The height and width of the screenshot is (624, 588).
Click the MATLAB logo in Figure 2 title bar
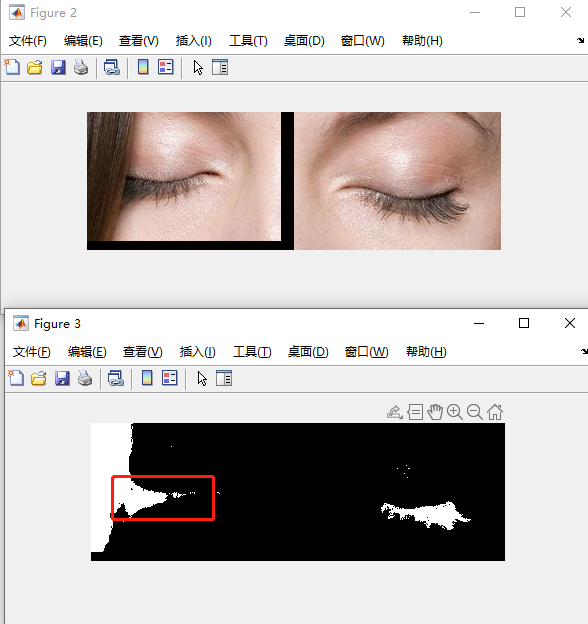point(17,12)
